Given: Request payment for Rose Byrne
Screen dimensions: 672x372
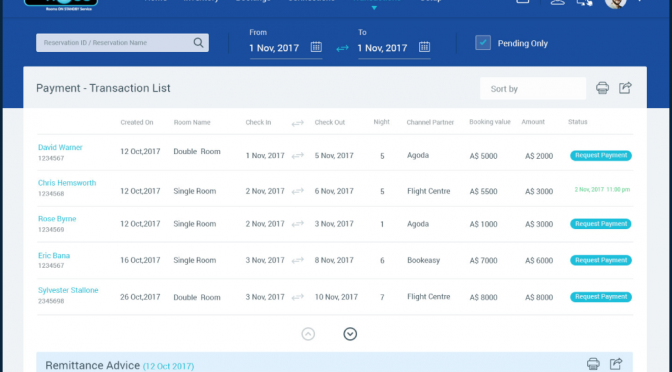Looking at the screenshot, I should pos(600,224).
